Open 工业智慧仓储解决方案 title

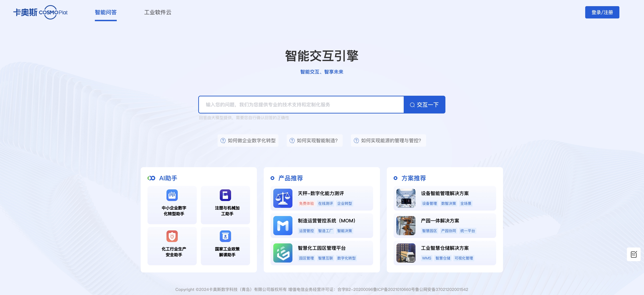[x=445, y=248]
